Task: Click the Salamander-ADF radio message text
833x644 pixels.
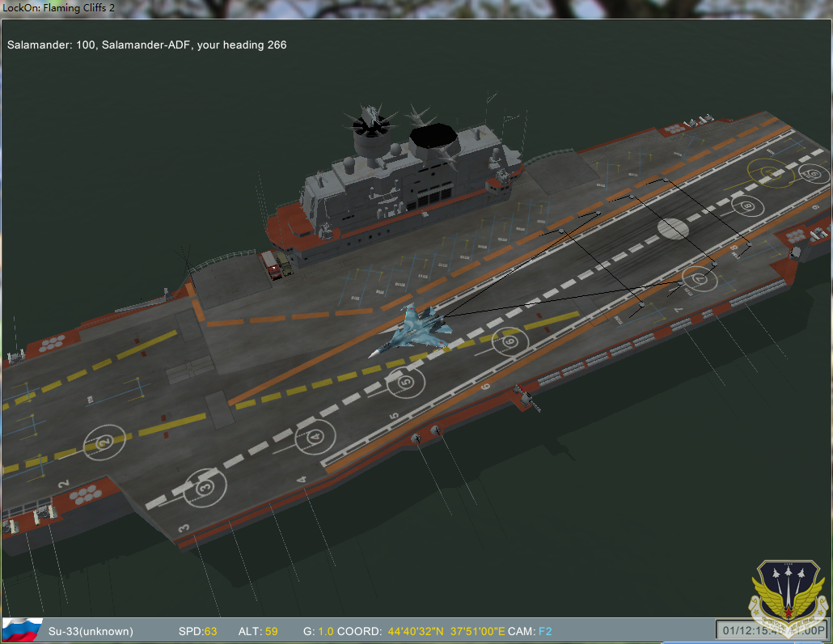Action: tap(146, 44)
